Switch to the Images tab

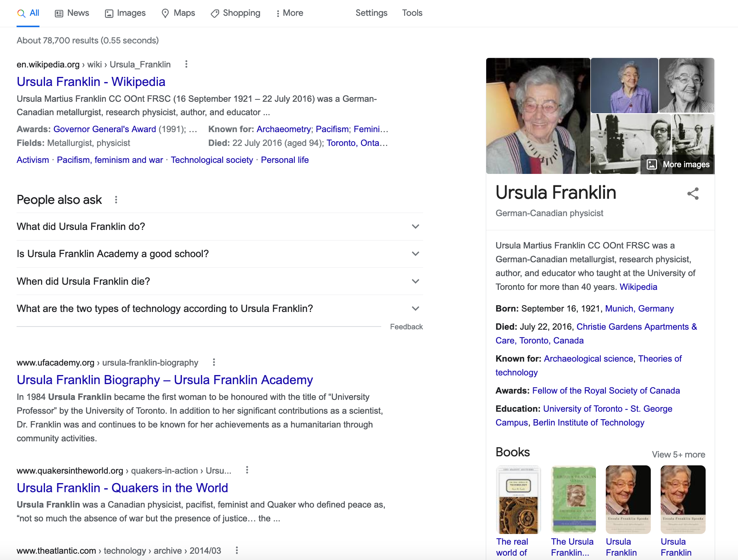pos(125,13)
